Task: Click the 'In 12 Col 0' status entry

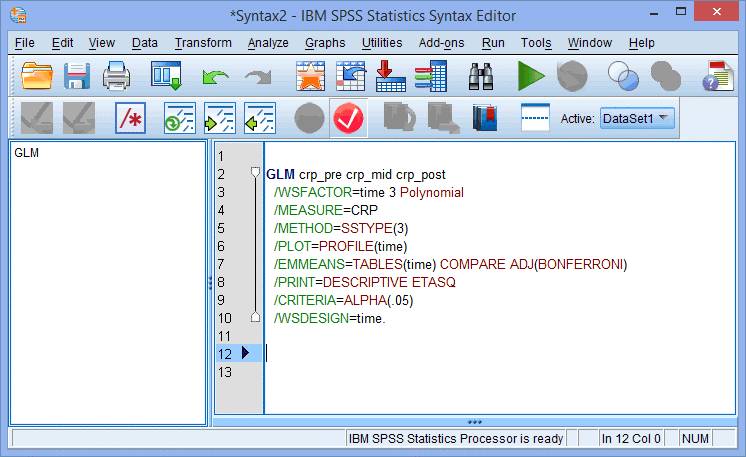Action: (631, 438)
